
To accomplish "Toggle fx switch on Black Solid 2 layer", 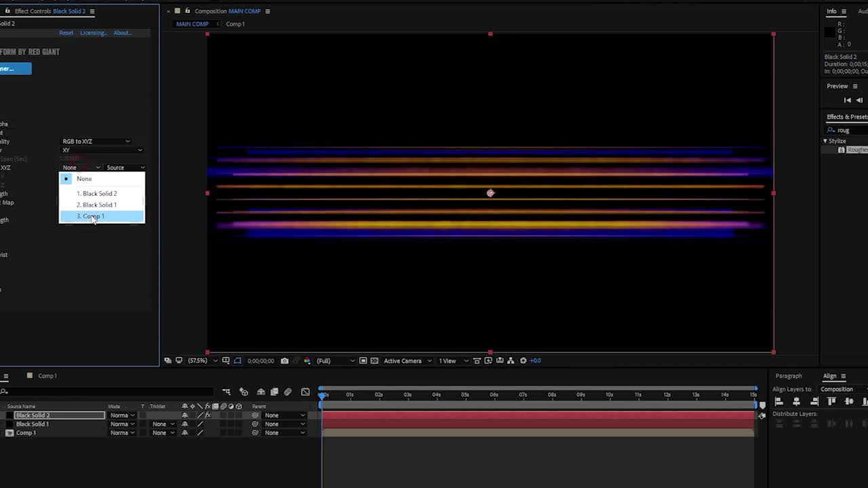I will (x=208, y=415).
